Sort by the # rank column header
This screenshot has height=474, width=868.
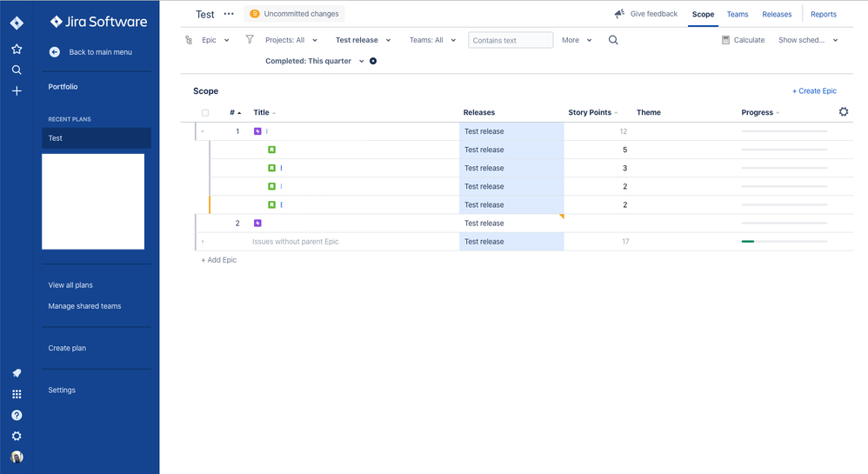pos(236,112)
